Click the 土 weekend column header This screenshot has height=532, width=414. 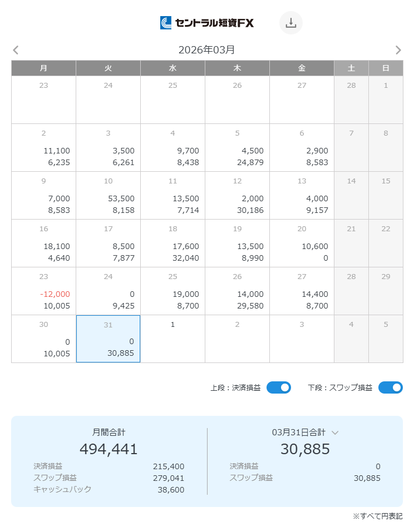click(351, 68)
